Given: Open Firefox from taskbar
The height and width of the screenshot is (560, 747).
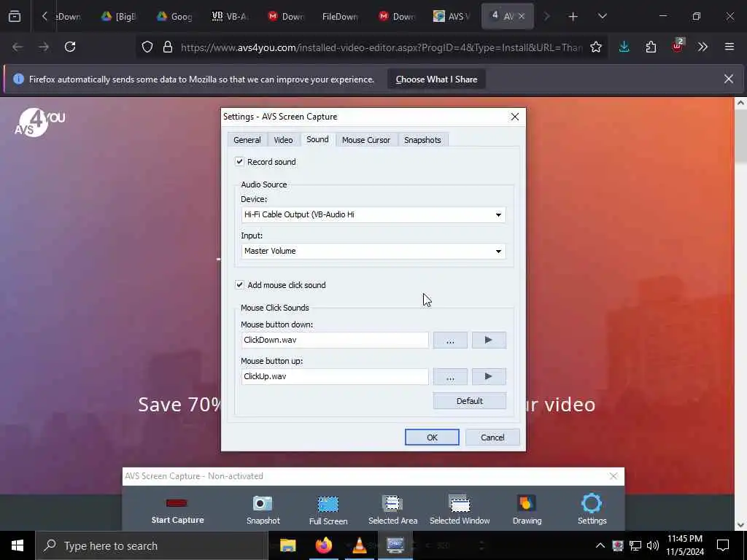Looking at the screenshot, I should [x=323, y=545].
